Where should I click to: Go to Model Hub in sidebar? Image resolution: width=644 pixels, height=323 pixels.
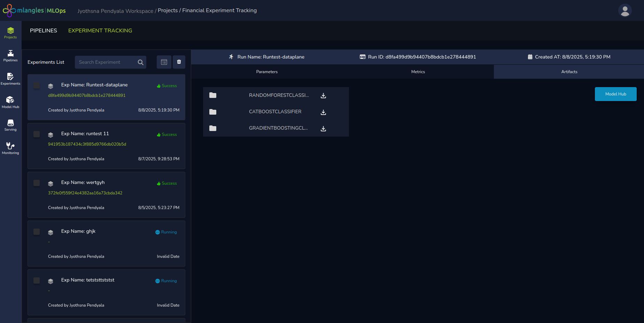coord(10,102)
